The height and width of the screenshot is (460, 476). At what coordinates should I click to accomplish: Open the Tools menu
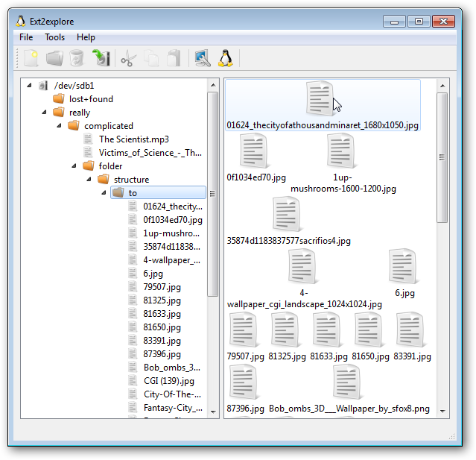coord(54,37)
